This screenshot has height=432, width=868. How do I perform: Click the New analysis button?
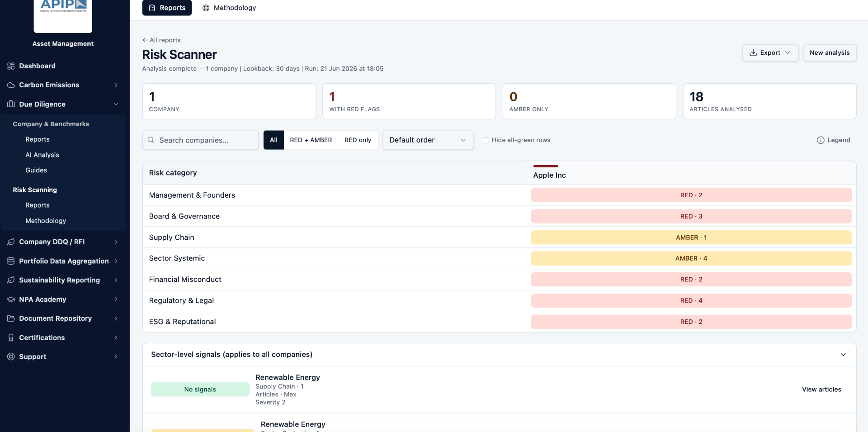pos(830,53)
